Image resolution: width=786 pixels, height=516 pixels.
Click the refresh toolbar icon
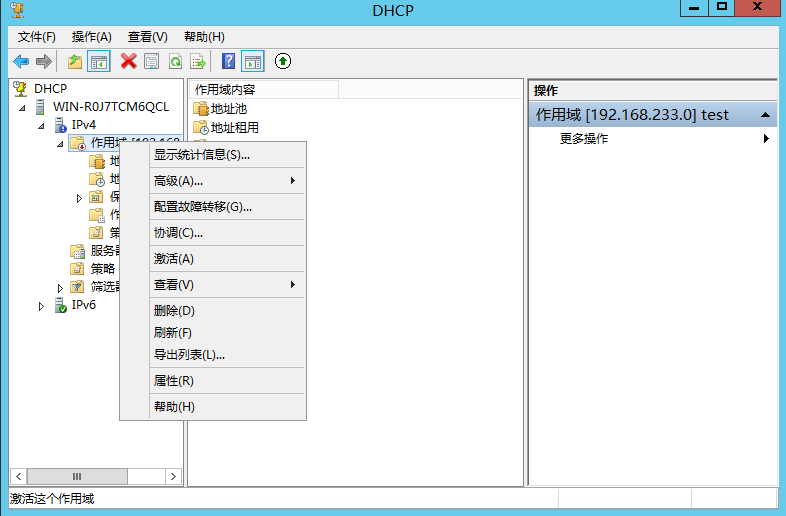click(175, 61)
